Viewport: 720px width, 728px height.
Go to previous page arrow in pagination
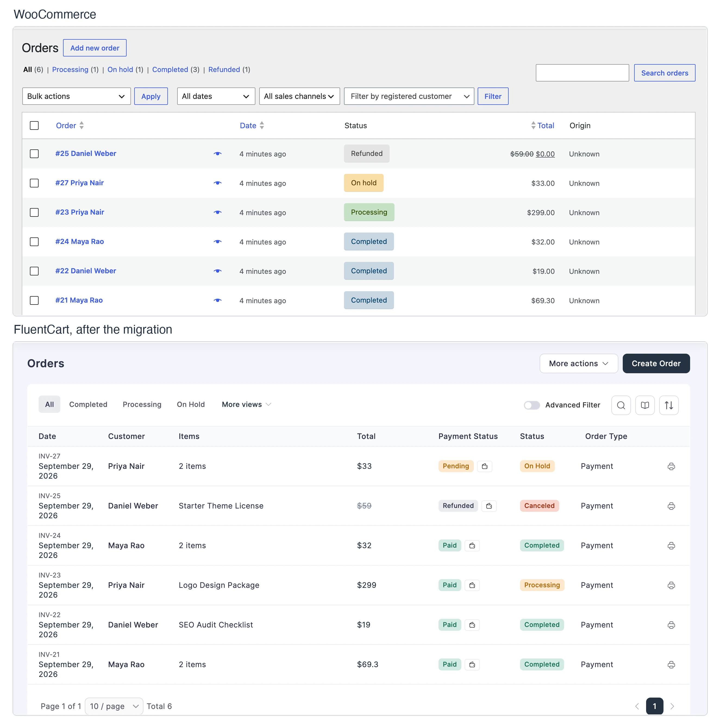tap(637, 706)
